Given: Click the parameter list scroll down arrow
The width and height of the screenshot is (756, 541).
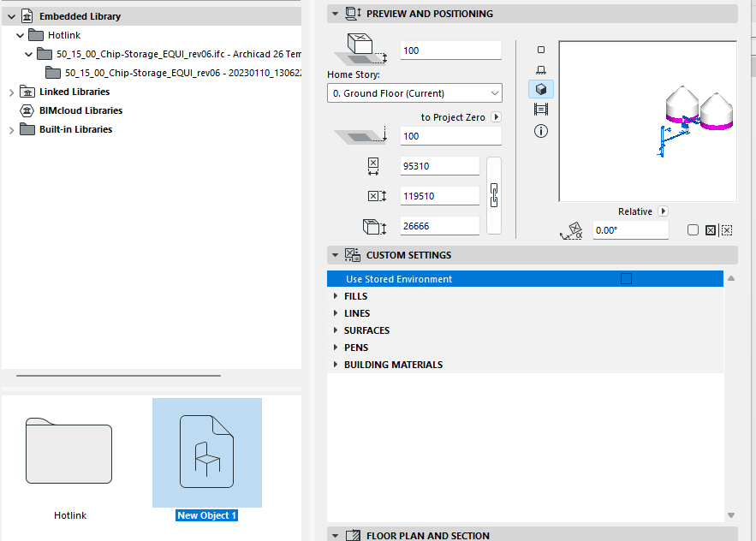Looking at the screenshot, I should tap(731, 515).
